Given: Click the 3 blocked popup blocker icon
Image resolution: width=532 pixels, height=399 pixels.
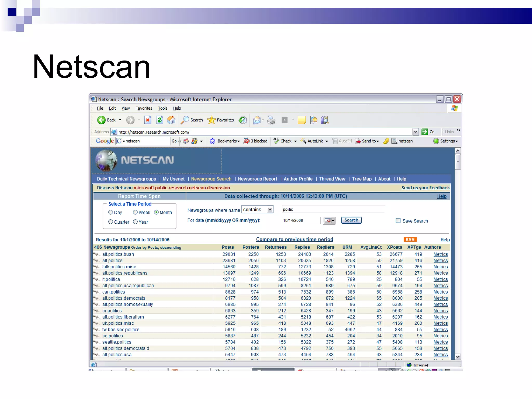Looking at the screenshot, I should (x=246, y=141).
